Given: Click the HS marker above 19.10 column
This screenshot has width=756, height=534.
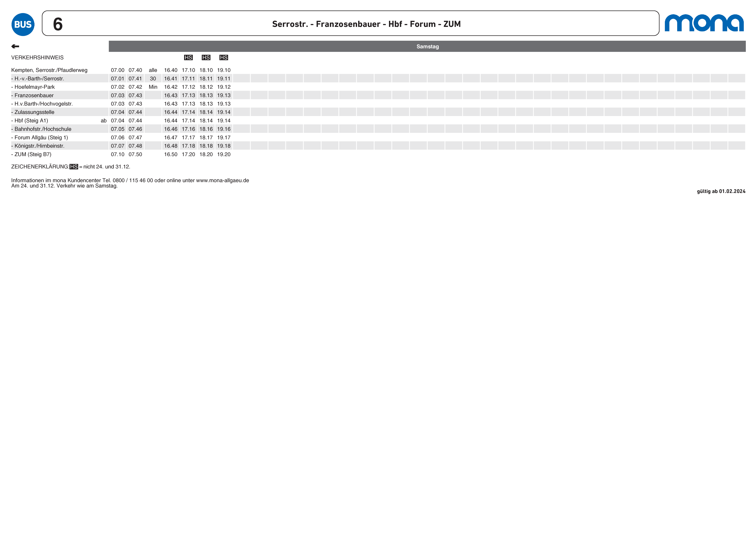Looking at the screenshot, I should click(x=224, y=58).
